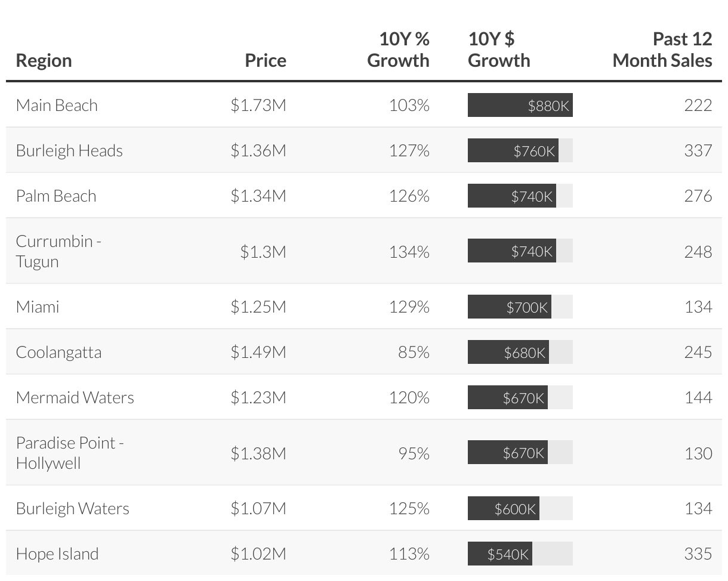This screenshot has width=728, height=581.
Task: Select the 10Y $ Growth column header
Action: (x=499, y=50)
